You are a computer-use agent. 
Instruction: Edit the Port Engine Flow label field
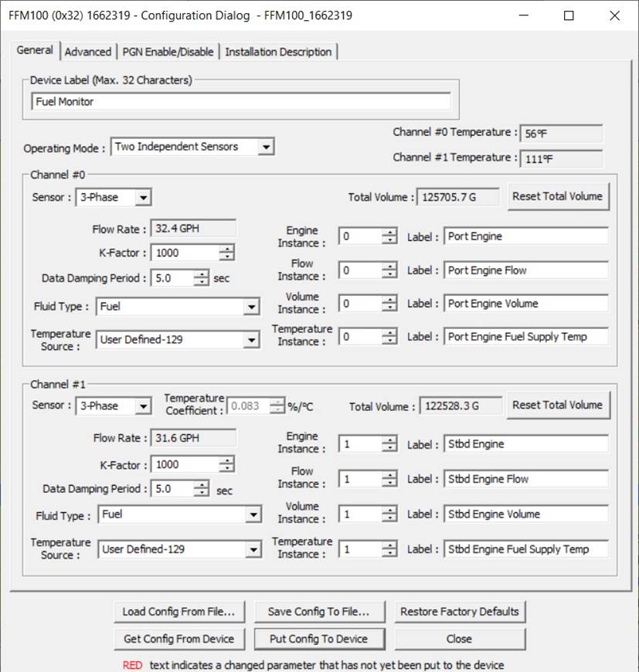[x=525, y=270]
